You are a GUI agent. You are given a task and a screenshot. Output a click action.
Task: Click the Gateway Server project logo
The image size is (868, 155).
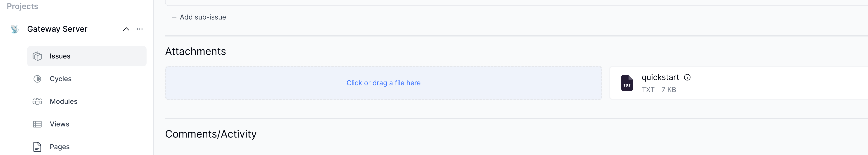[x=14, y=29]
